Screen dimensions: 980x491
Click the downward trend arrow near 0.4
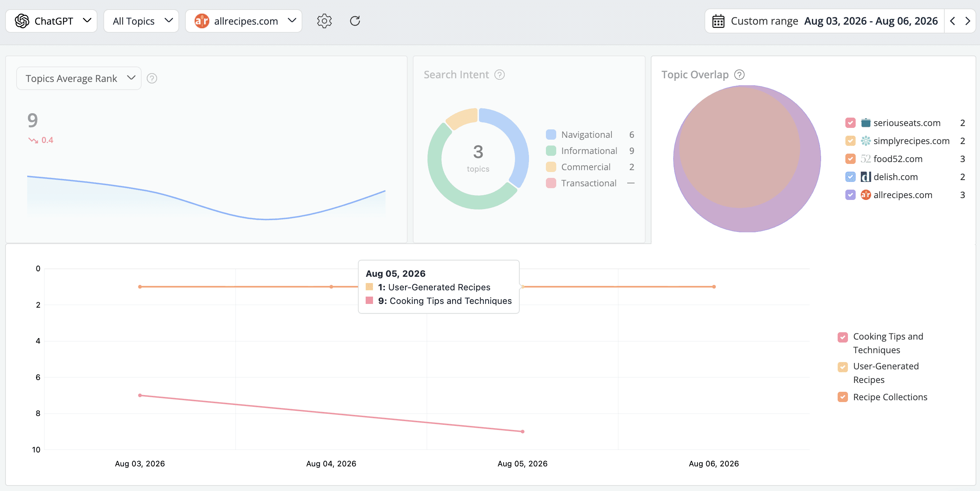(33, 140)
